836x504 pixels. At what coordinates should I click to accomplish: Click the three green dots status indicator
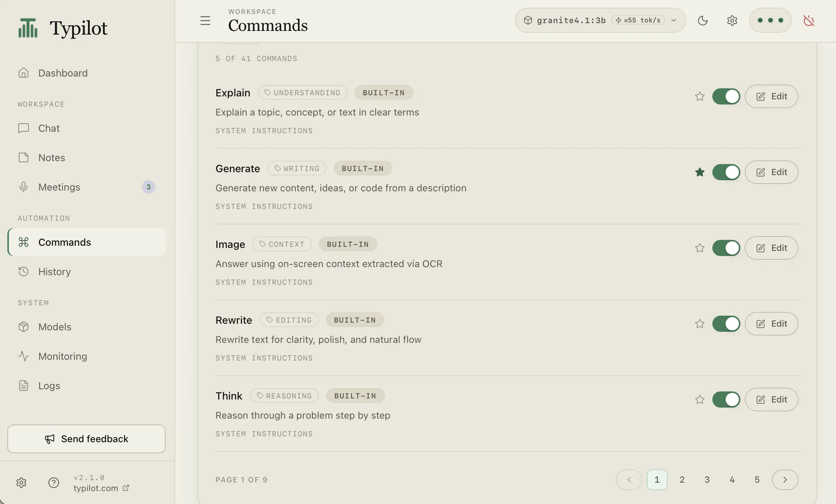pyautogui.click(x=771, y=20)
